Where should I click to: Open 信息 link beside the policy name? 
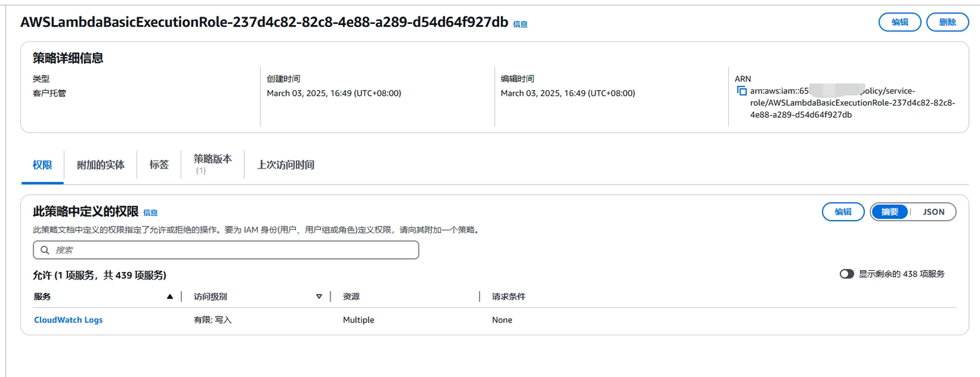520,25
